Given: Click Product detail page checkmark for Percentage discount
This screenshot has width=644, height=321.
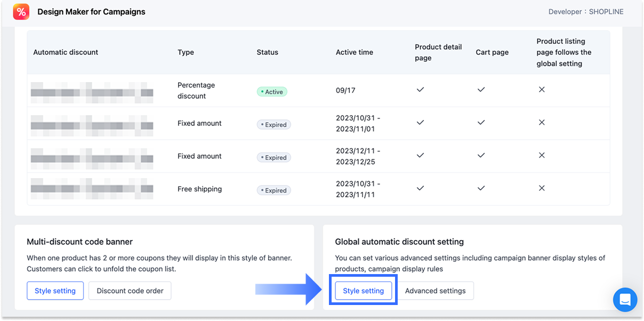Looking at the screenshot, I should tap(420, 90).
